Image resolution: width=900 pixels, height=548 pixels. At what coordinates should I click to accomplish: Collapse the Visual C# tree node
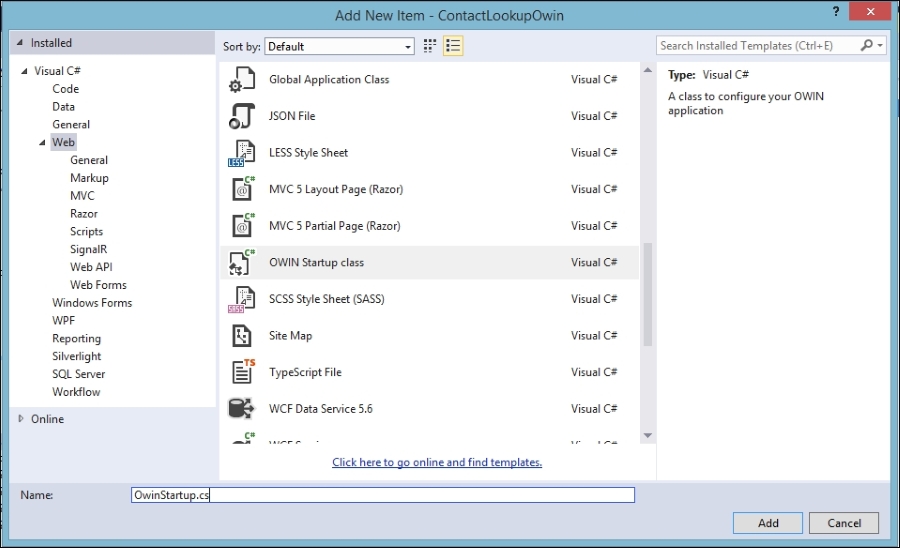pos(25,71)
